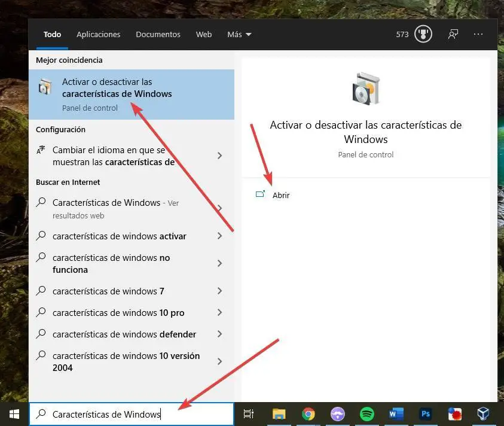Expand arrow for características de windows 10 pro

tap(219, 312)
